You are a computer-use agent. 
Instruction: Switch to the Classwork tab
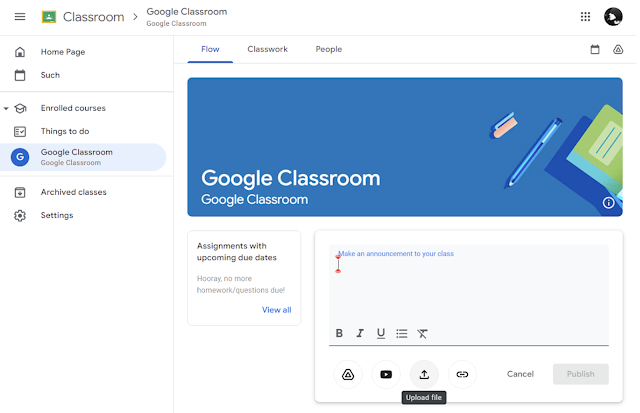[267, 49]
